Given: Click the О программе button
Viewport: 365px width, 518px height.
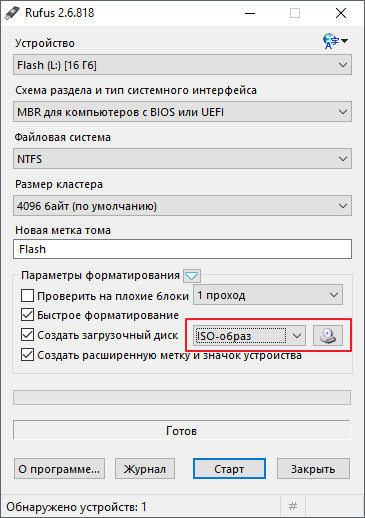Looking at the screenshot, I should tap(59, 469).
